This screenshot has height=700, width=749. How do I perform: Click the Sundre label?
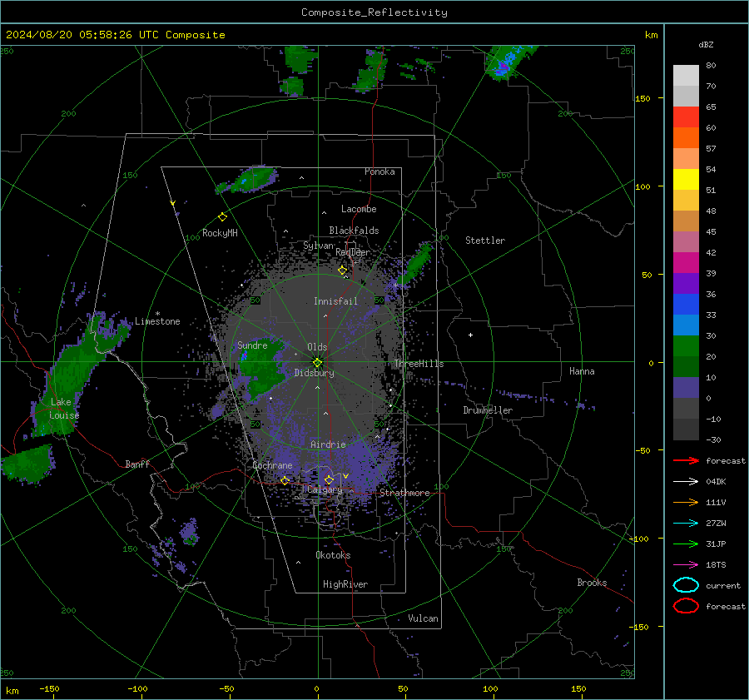[252, 345]
